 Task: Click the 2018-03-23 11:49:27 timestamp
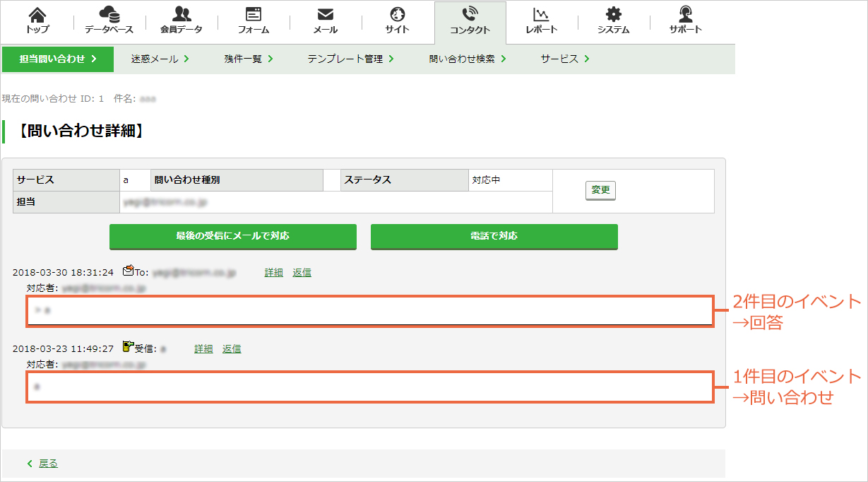[63, 348]
